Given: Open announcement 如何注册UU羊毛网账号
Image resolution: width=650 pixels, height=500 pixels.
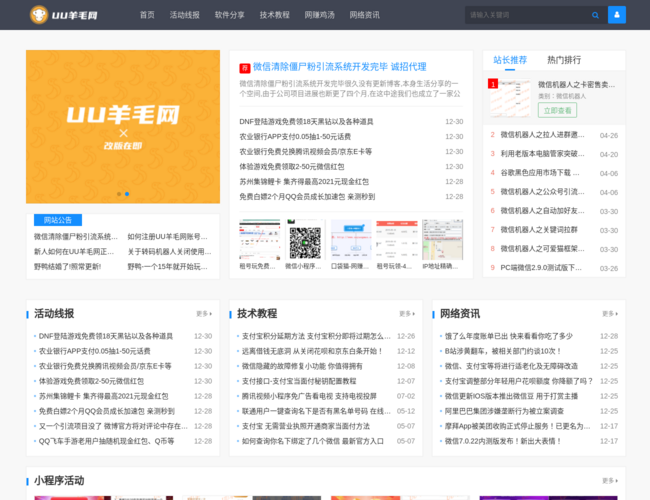Looking at the screenshot, I should pyautogui.click(x=167, y=237).
